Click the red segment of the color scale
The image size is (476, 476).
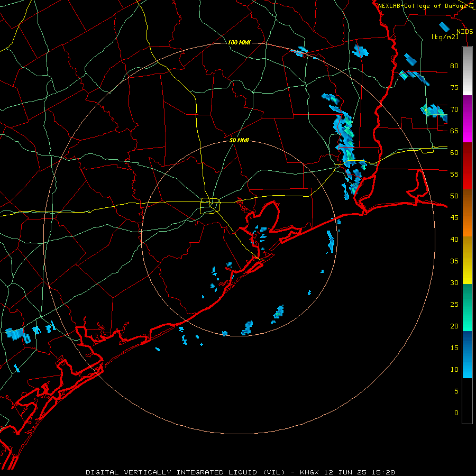[467, 166]
